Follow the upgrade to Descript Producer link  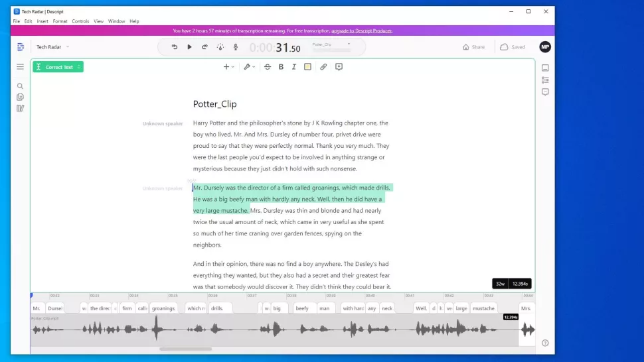click(x=362, y=30)
